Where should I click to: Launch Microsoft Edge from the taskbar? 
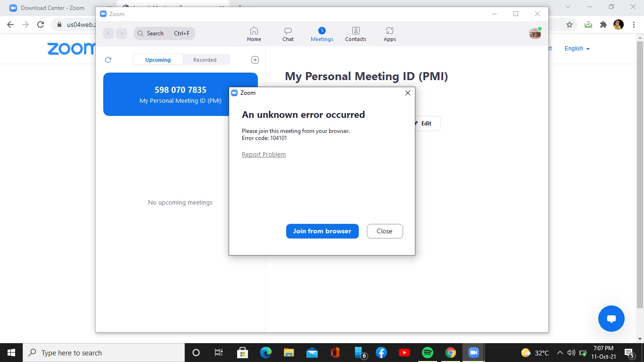coord(266,353)
